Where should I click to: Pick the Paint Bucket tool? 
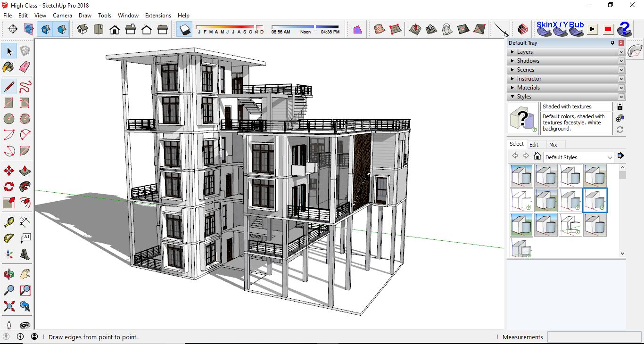point(9,66)
